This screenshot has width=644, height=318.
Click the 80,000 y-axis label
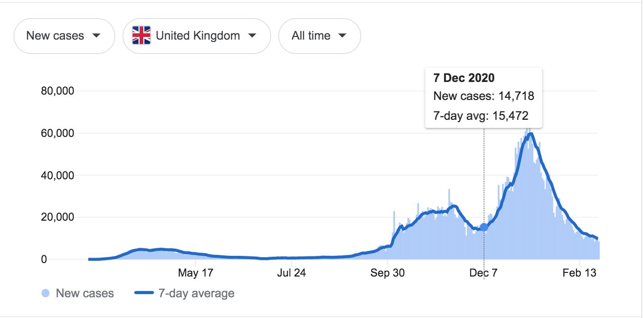57,91
